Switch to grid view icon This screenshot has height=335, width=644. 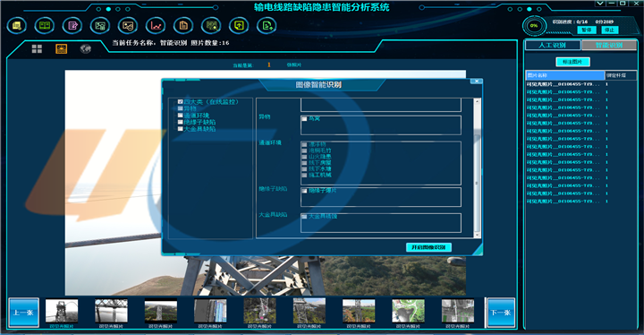pyautogui.click(x=37, y=49)
